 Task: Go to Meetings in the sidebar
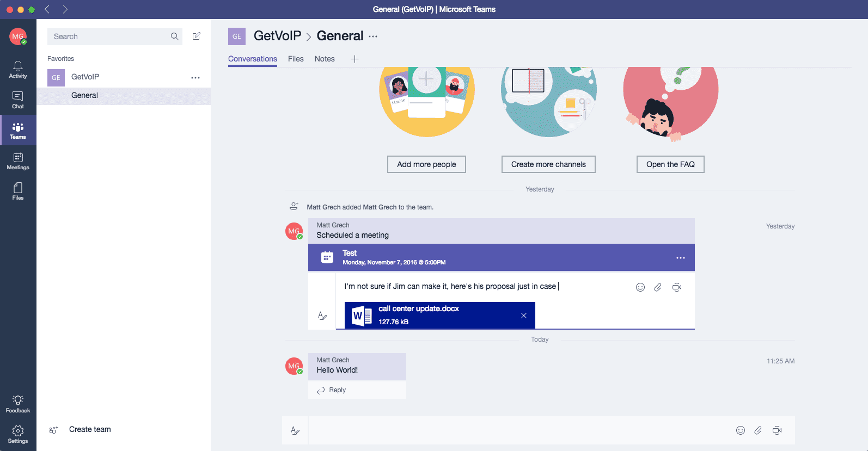click(18, 161)
